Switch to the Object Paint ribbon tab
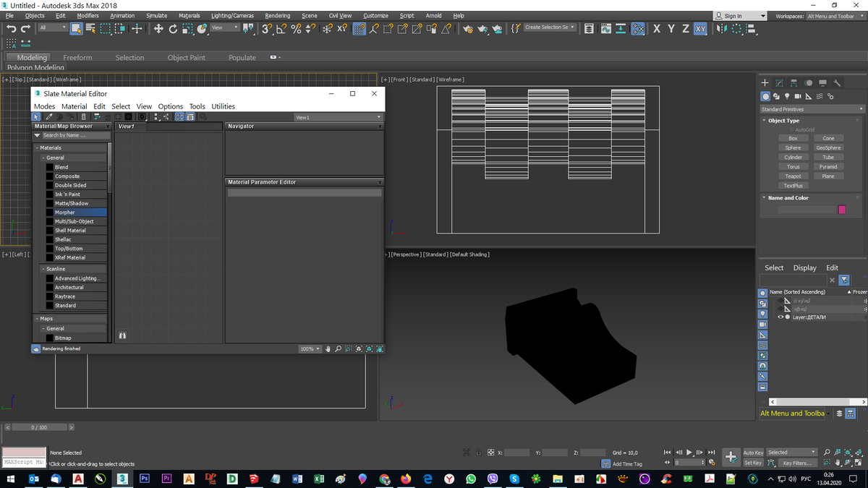868x488 pixels. 187,58
